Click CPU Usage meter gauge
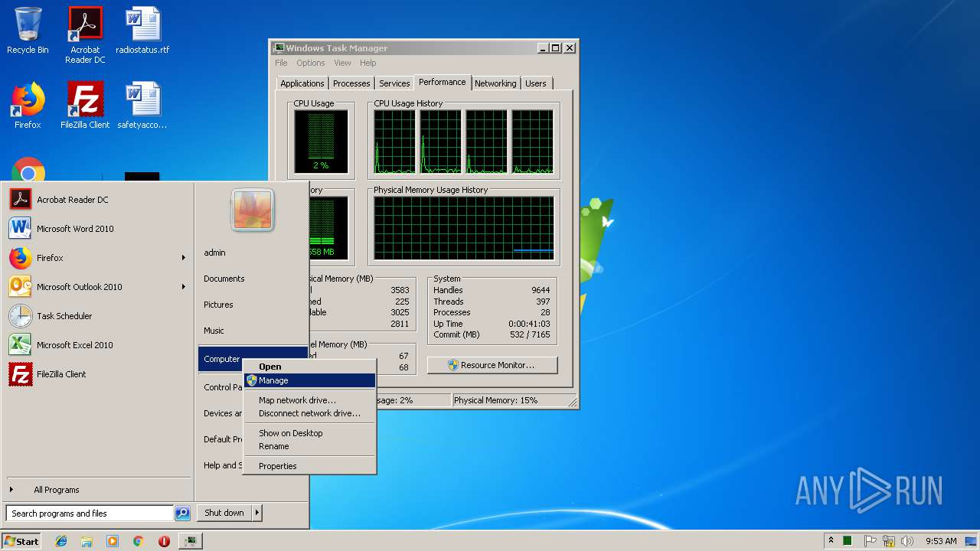Screen dimensions: 980x551 pos(321,142)
